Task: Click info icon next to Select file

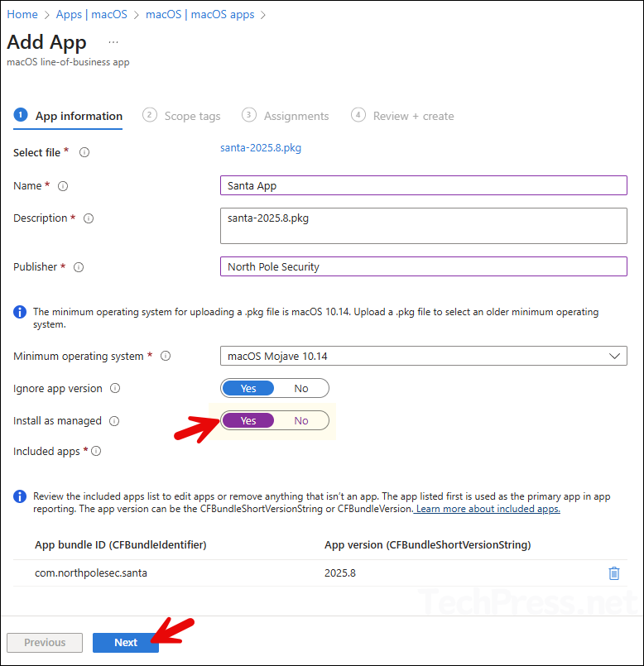Action: [84, 152]
